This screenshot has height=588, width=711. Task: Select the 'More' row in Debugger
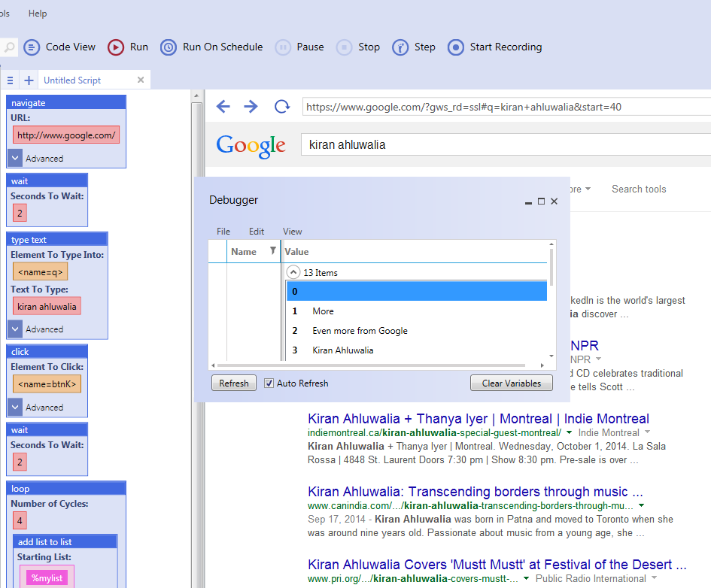(x=417, y=311)
